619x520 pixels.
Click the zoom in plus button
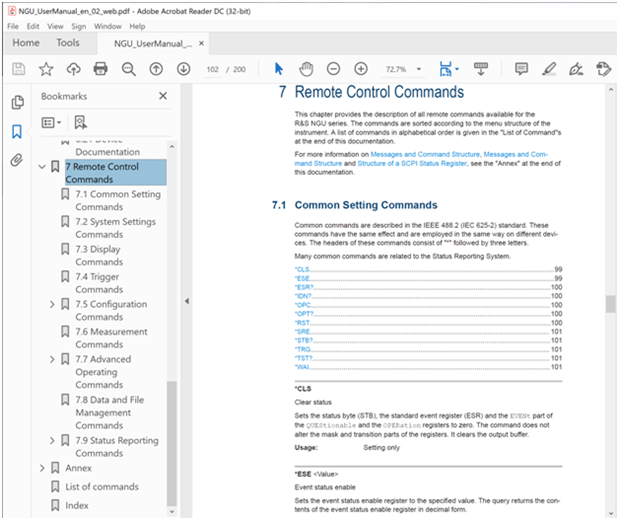360,69
